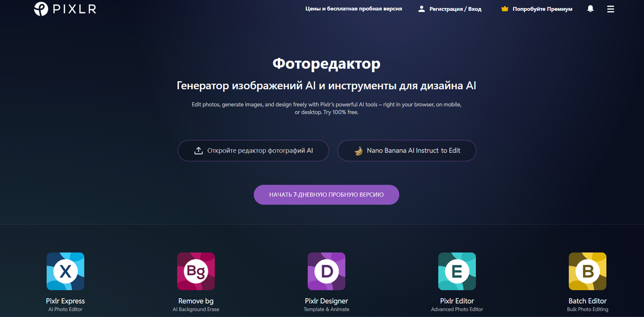Screen dimensions: 644x317
Task: Click AI Background Erase subtitle text
Action: 196,309
